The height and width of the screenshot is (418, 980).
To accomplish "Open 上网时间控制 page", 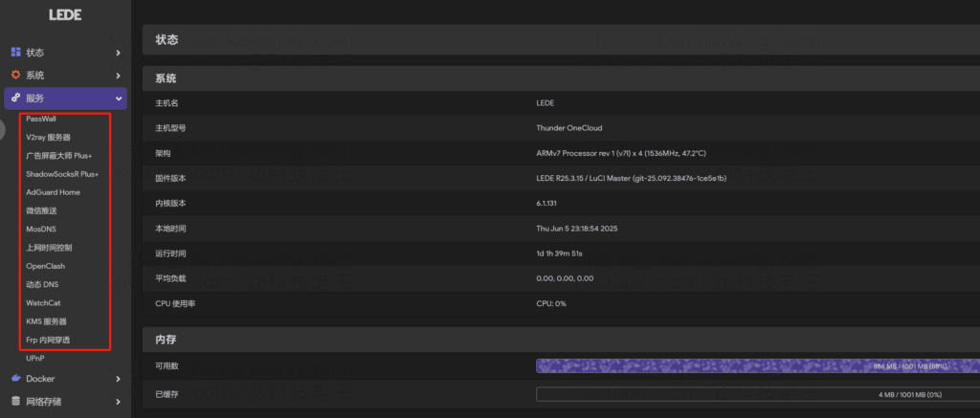I will (x=49, y=248).
